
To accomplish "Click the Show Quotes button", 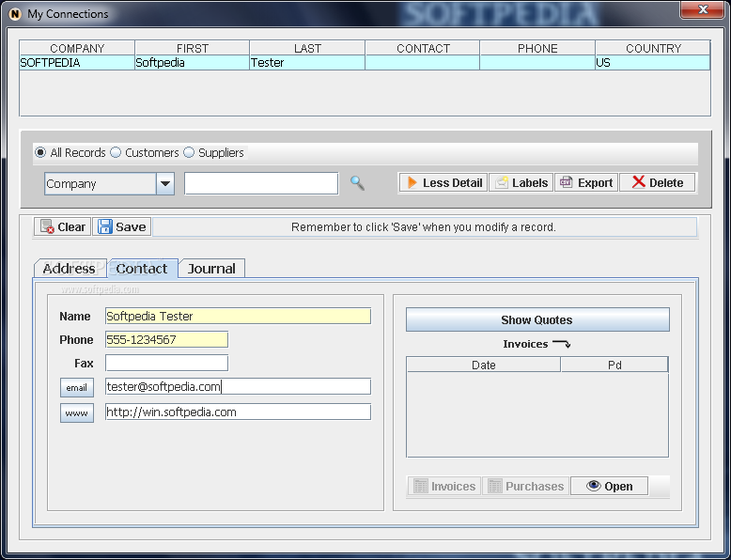I will pos(537,319).
